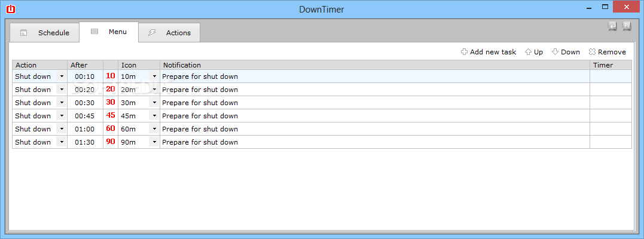Open the Actions tab

click(x=169, y=33)
